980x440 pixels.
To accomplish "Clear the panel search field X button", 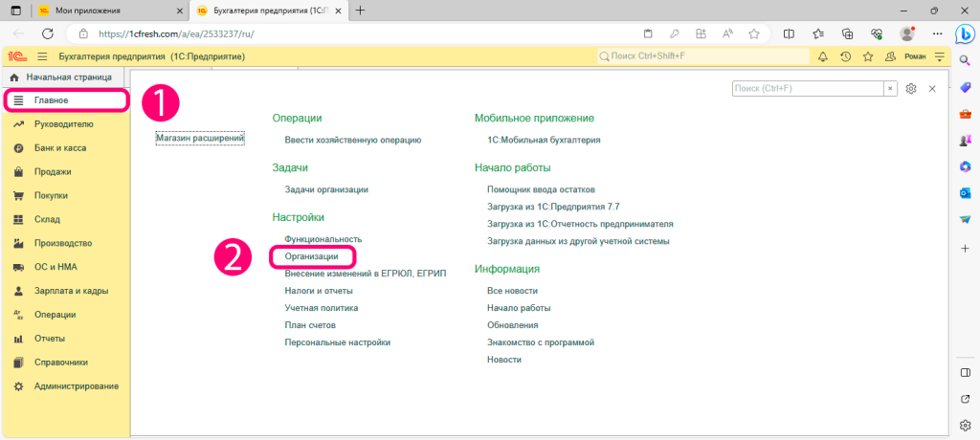I will click(x=891, y=89).
